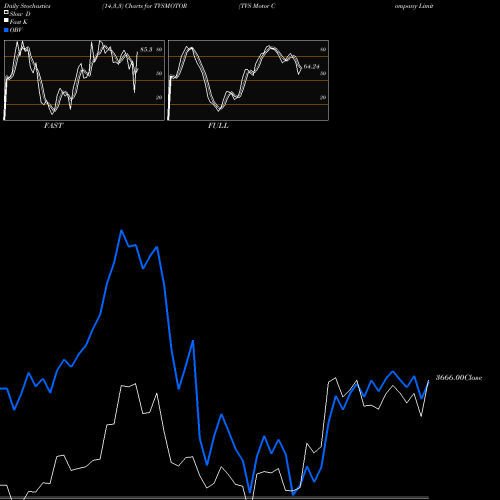Click the '(TVS Motor C' title text
500x500 pixels.
coord(257,6)
